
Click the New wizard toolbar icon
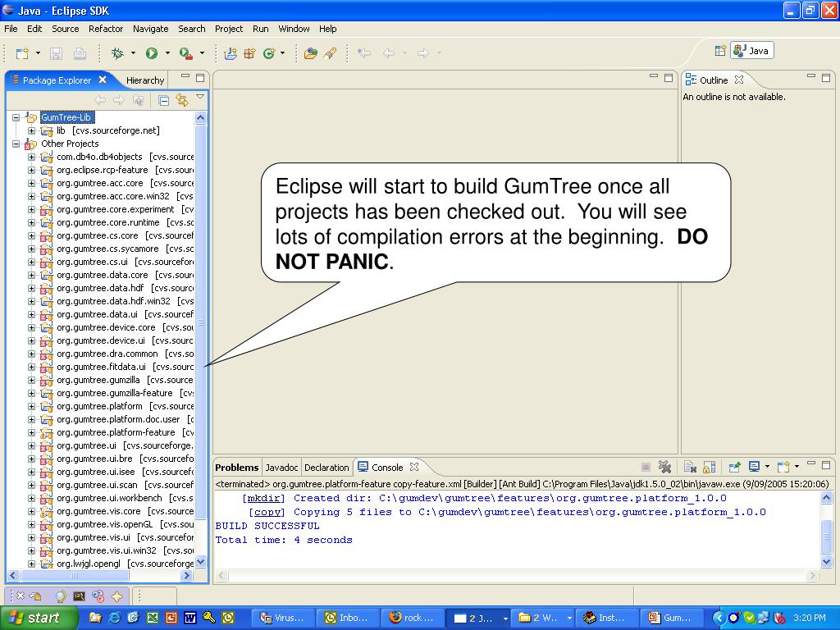pyautogui.click(x=22, y=53)
